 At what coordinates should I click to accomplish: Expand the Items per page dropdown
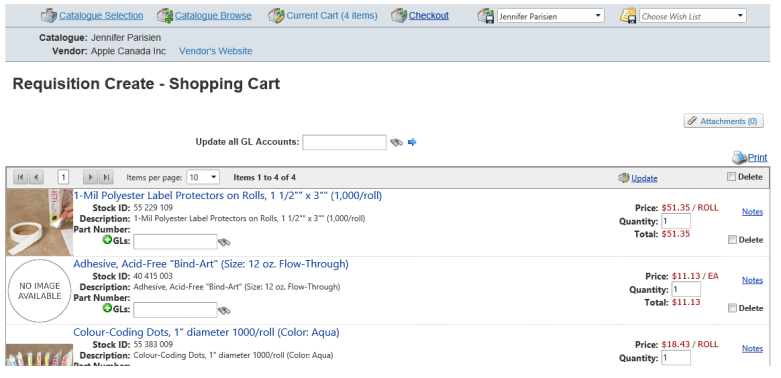click(203, 177)
